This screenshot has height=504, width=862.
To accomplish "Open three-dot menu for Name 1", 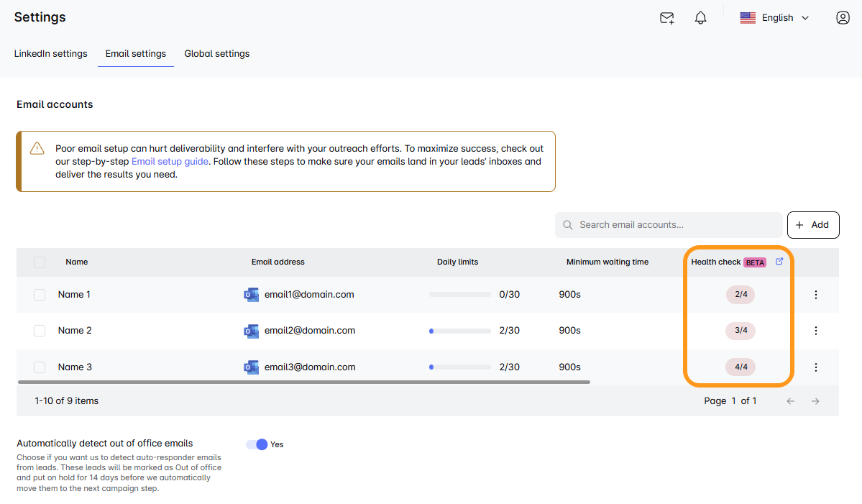I will (x=815, y=295).
